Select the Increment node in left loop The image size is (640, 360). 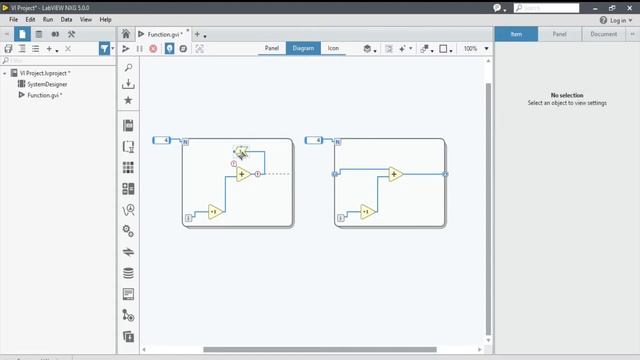pos(215,212)
